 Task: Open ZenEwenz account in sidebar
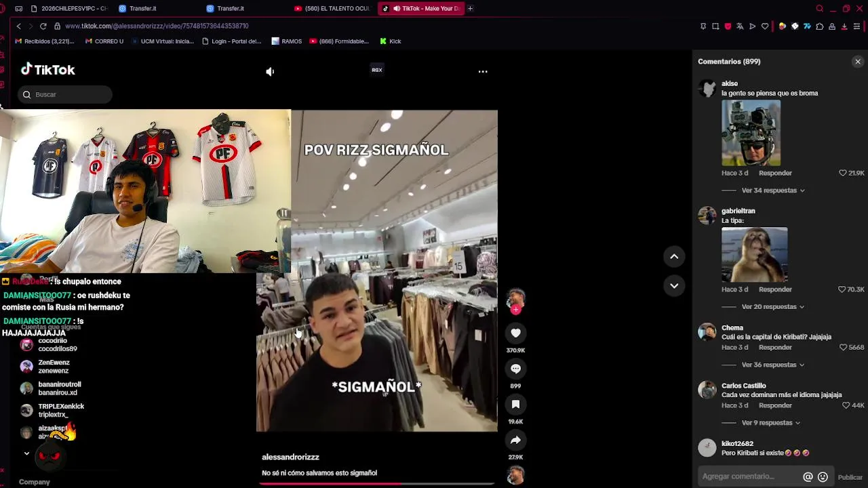click(45, 367)
